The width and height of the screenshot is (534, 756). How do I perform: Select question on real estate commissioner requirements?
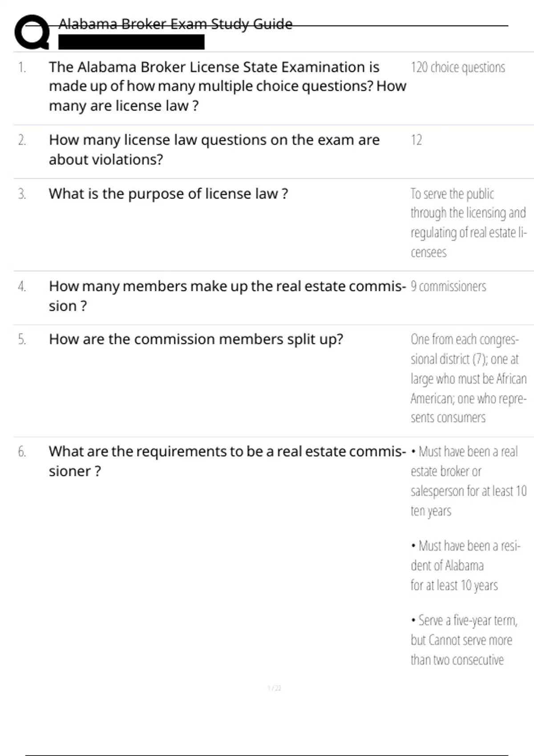tap(227, 461)
